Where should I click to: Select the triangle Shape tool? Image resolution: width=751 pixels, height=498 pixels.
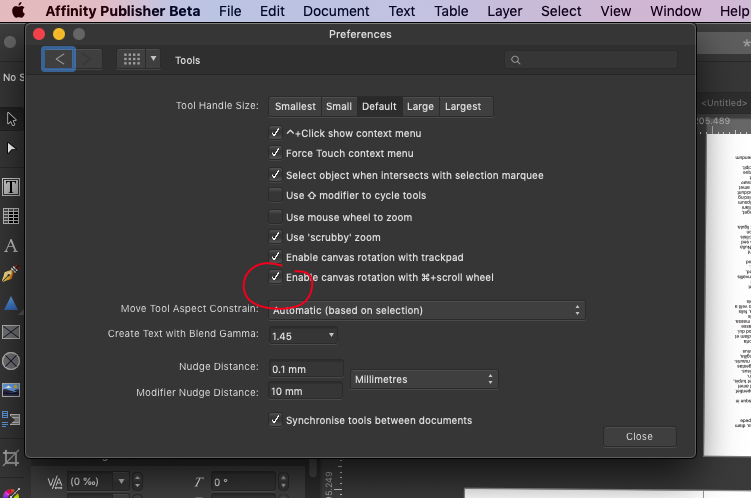pyautogui.click(x=11, y=304)
